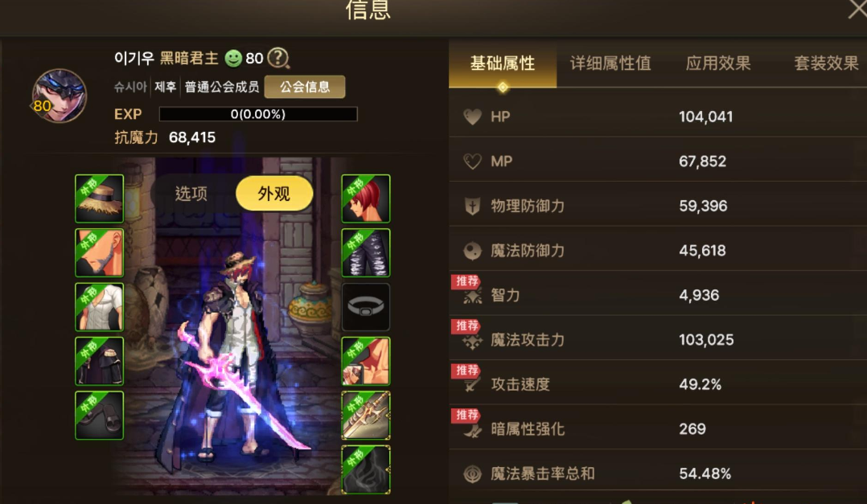
Task: Select the 魔法攻击力 stat row
Action: coord(658,339)
